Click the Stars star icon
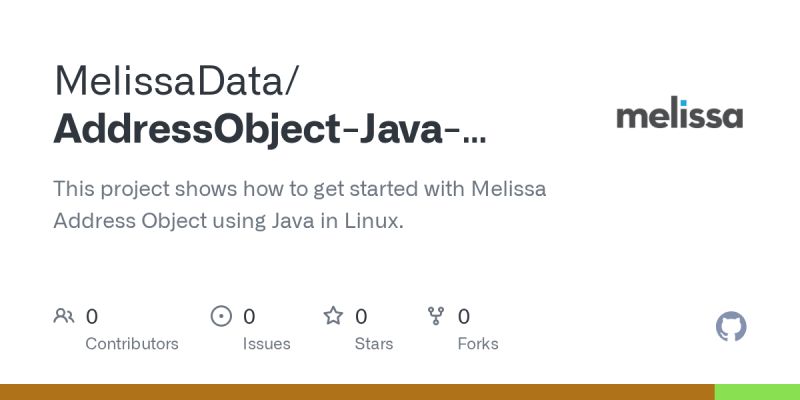Image resolution: width=800 pixels, height=400 pixels. pos(333,317)
